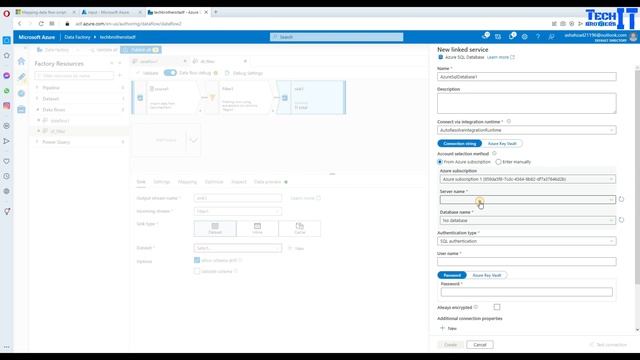Open Data Factory home icon
This screenshot has height=360, width=640.
[x=21, y=61]
